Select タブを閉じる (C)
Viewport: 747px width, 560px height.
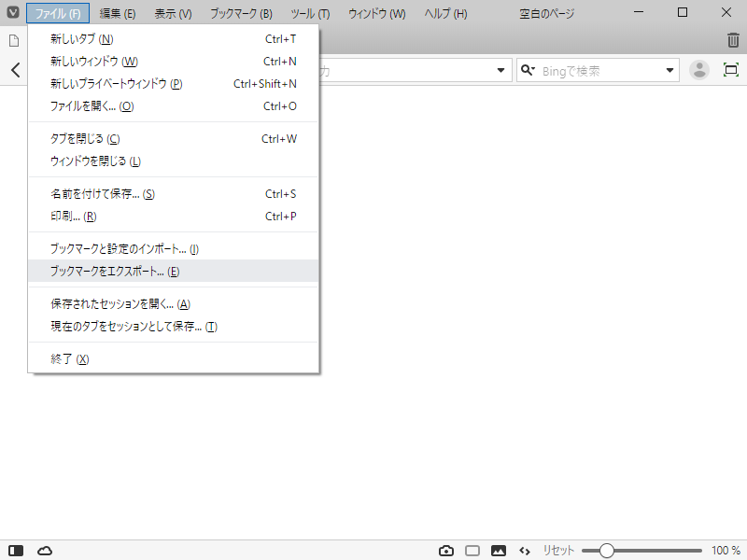point(174,138)
